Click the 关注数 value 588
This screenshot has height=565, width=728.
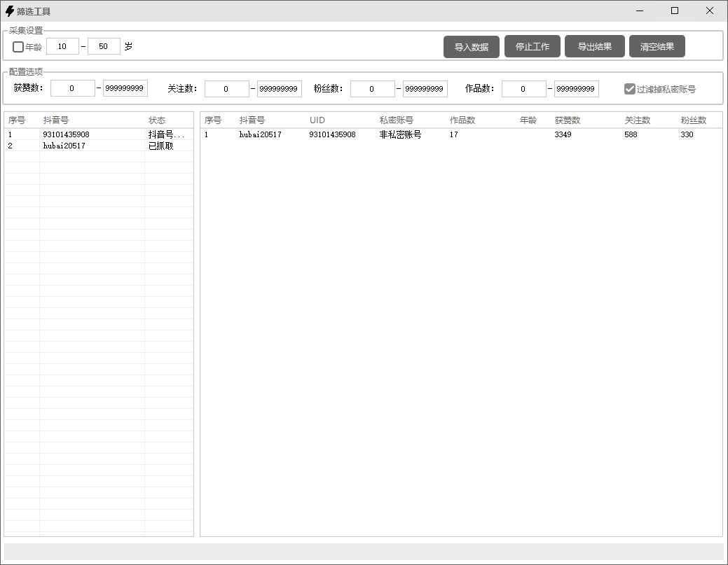pos(631,134)
